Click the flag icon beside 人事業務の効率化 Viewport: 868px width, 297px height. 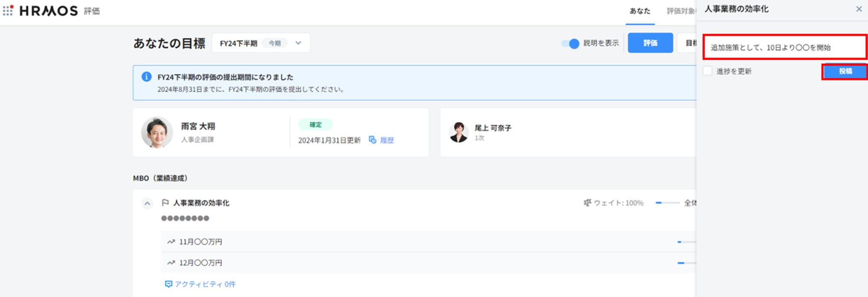point(165,203)
